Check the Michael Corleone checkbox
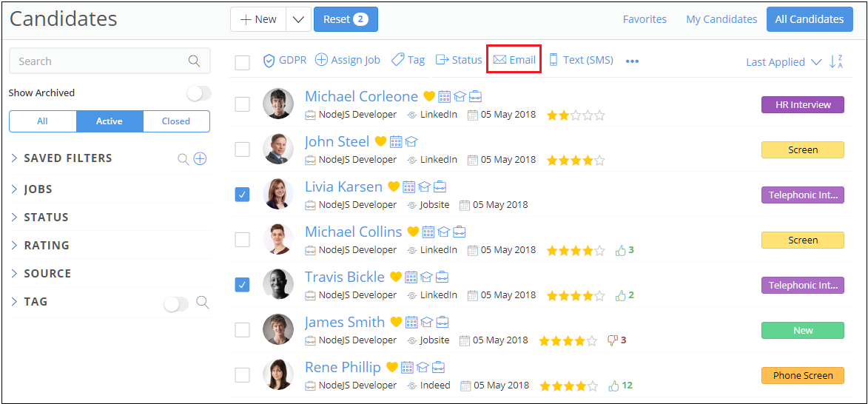This screenshot has width=868, height=404. click(243, 104)
